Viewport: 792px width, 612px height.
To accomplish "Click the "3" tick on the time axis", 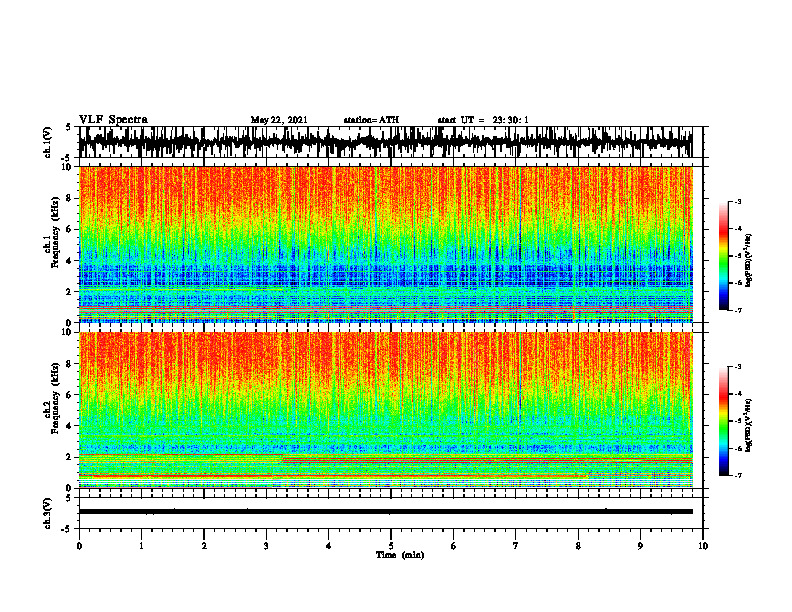I will click(266, 546).
